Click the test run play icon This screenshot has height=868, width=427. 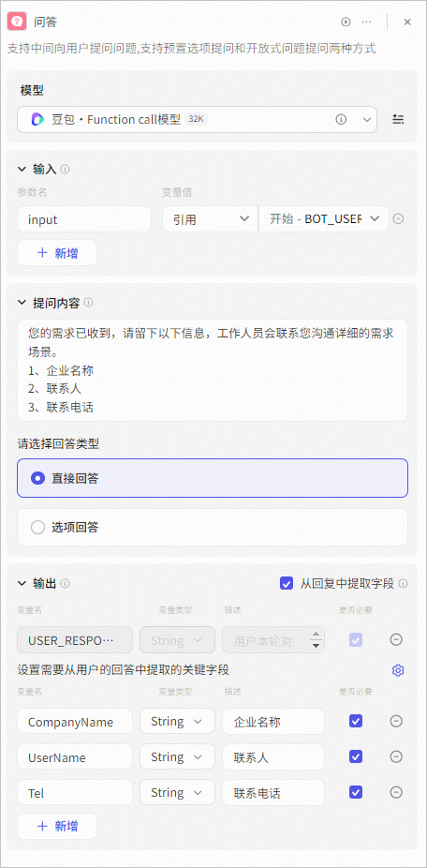(x=346, y=22)
